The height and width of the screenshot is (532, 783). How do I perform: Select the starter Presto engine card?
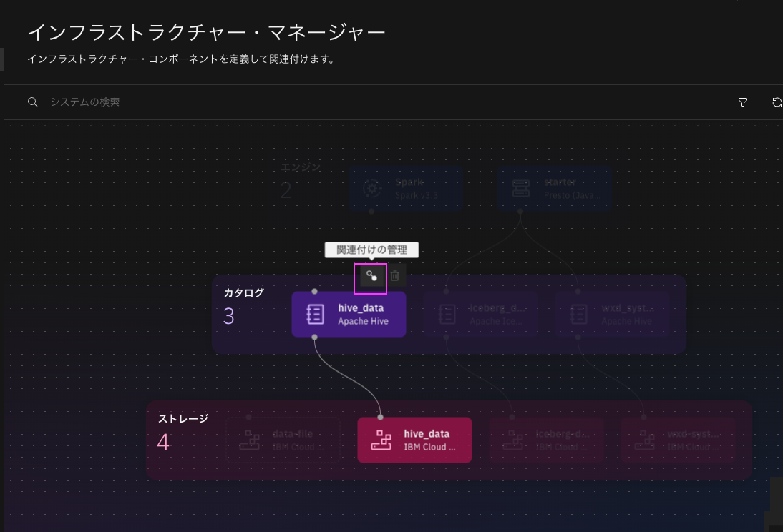click(x=554, y=189)
